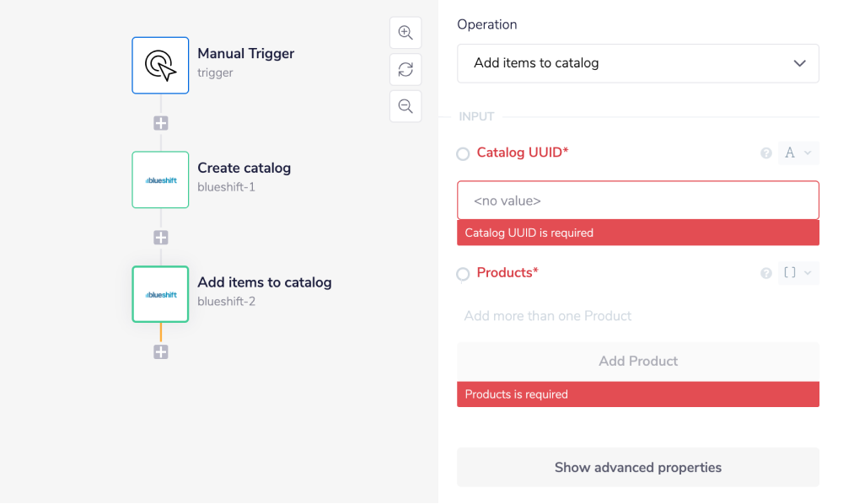This screenshot has width=843, height=504.
Task: Click the zoom in magnifier icon
Action: (x=405, y=33)
